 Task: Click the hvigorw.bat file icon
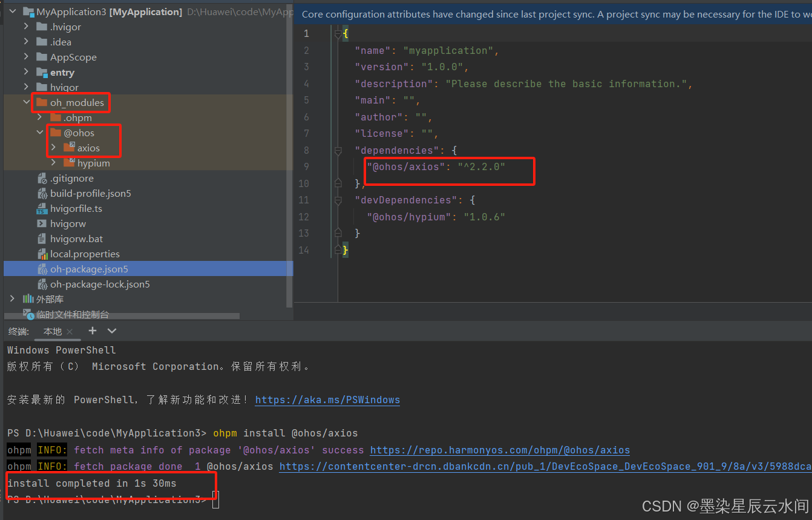(42, 239)
